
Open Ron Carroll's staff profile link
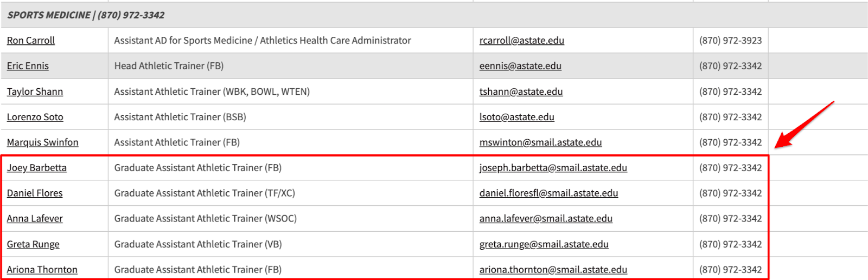(31, 41)
